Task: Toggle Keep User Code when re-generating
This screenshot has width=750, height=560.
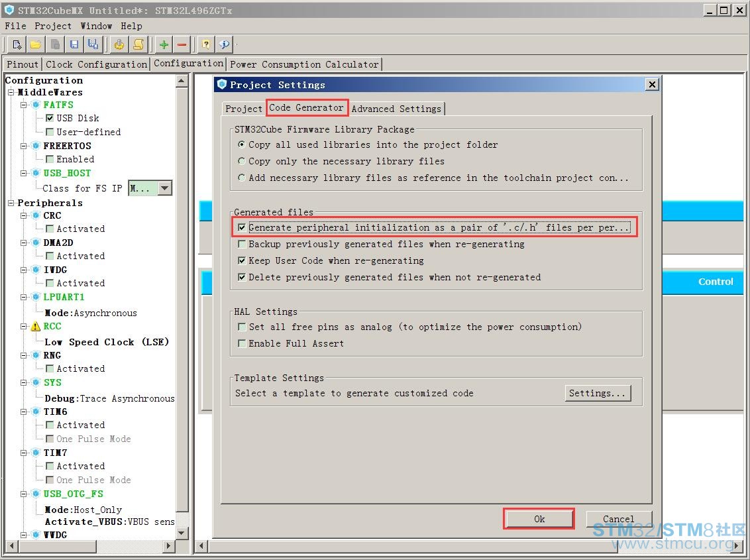Action: pos(242,261)
